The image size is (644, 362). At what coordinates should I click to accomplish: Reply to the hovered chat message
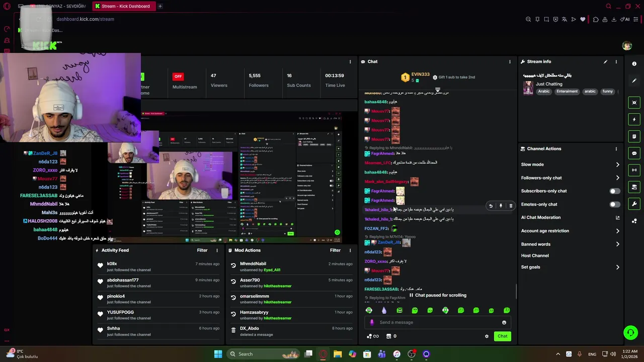491,206
